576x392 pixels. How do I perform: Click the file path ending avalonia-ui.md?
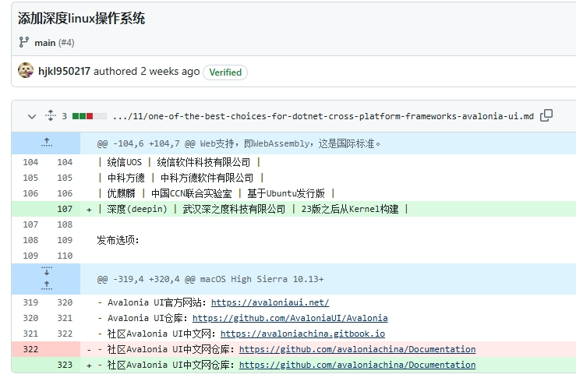(323, 116)
